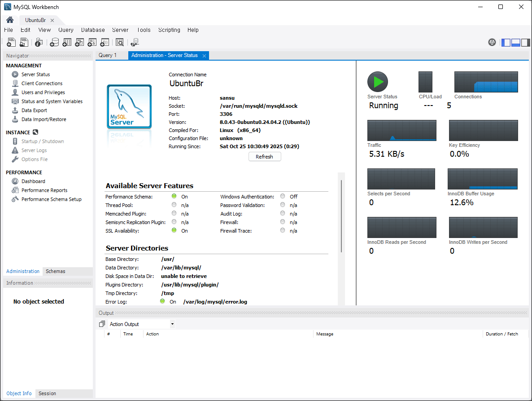This screenshot has width=532, height=401.
Task: Open the Query menu
Action: 66,30
